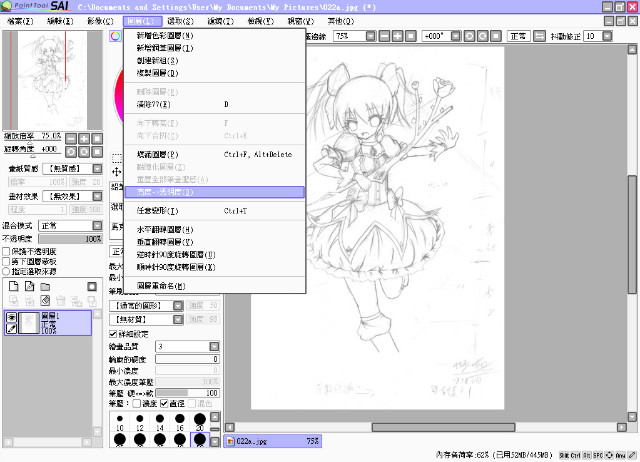Click top toolbar rotate clockwise button
Image resolution: width=640 pixels, height=462 pixels.
pyautogui.click(x=482, y=36)
